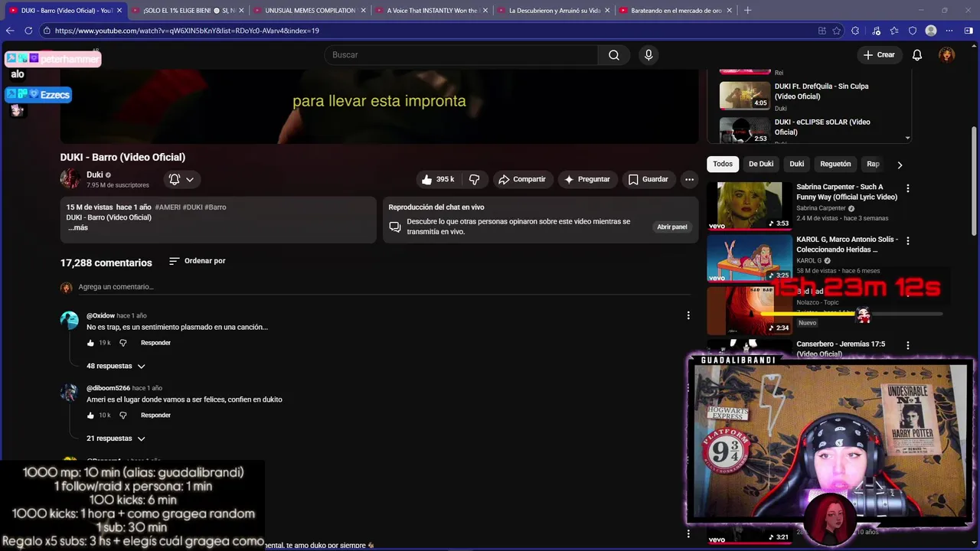Open the subscription notification bell dropdown
This screenshot has width=980, height=551.
181,179
